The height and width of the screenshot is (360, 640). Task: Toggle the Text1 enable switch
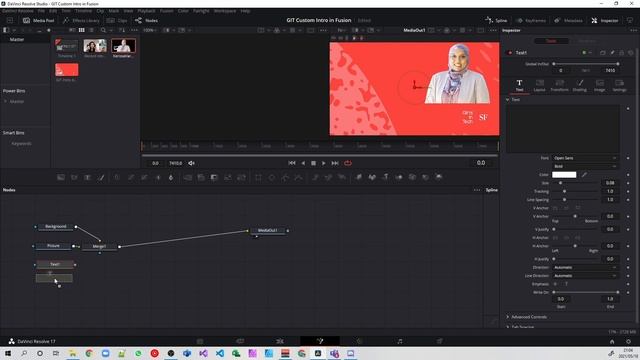click(x=509, y=53)
